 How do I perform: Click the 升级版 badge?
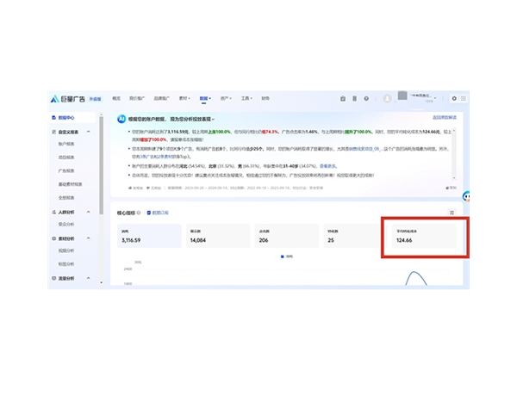(x=95, y=99)
